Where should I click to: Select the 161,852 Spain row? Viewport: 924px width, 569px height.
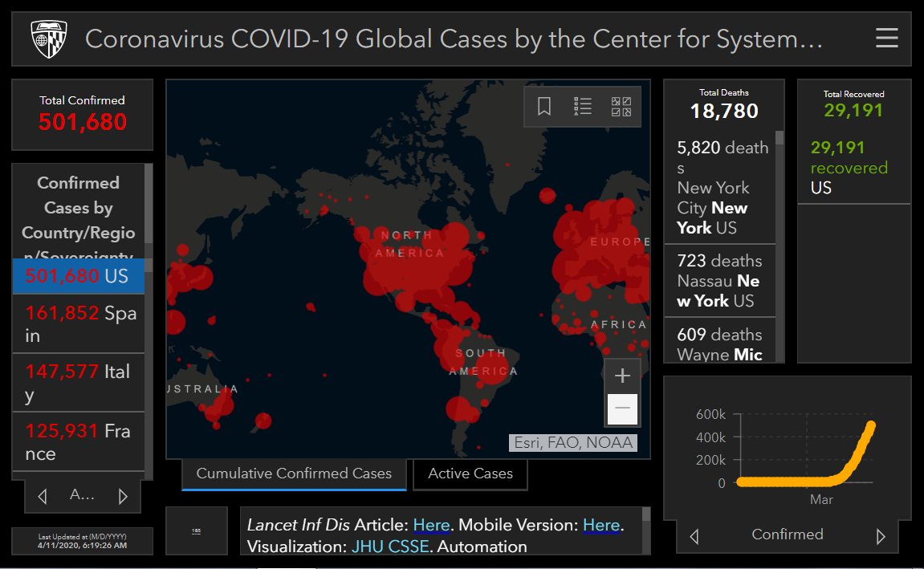click(x=79, y=323)
